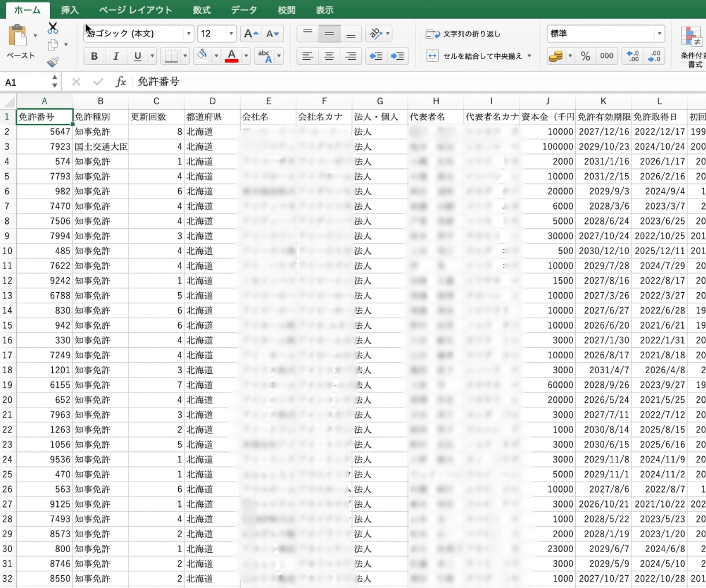The width and height of the screenshot is (706, 588).
Task: Align text to the right
Action: point(351,56)
